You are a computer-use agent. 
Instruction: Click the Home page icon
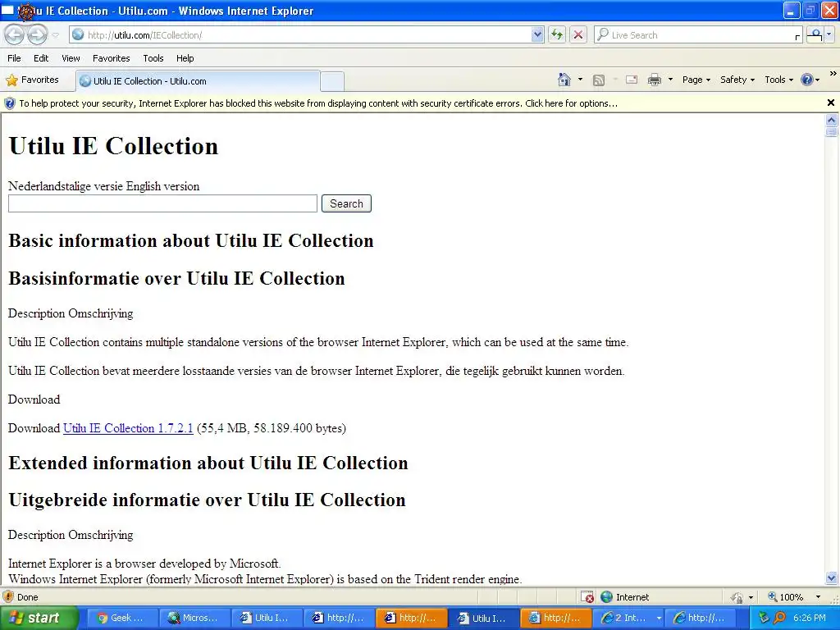pyautogui.click(x=564, y=80)
